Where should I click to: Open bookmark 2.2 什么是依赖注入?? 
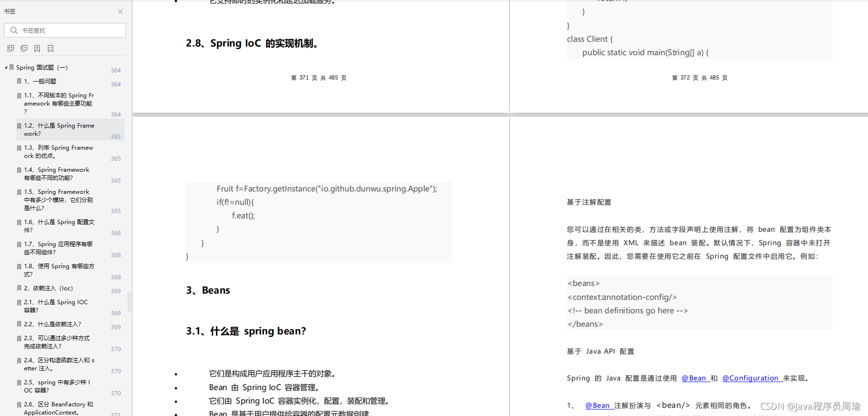pos(53,324)
